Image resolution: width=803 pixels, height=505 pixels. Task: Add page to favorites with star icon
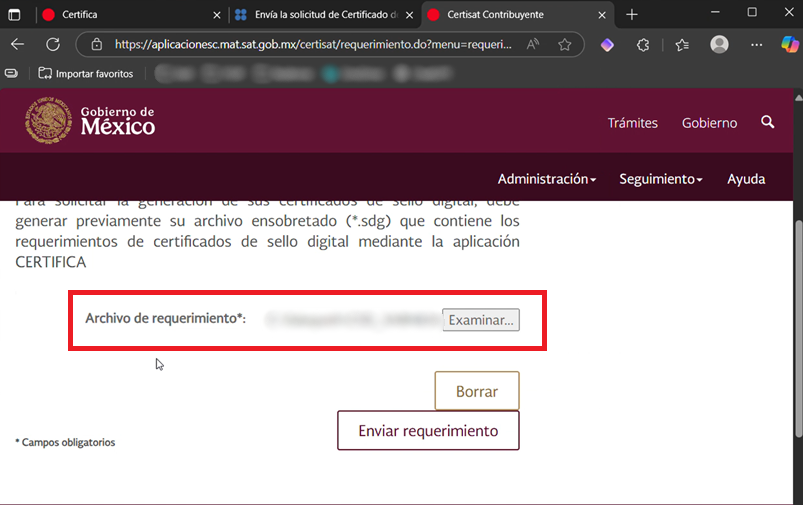pyautogui.click(x=564, y=45)
